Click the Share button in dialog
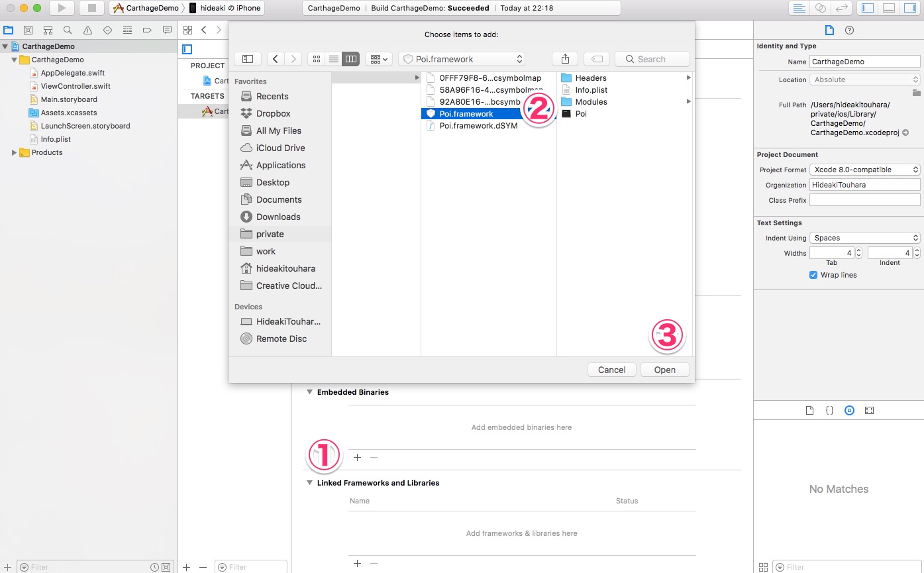The width and height of the screenshot is (924, 573). [565, 59]
